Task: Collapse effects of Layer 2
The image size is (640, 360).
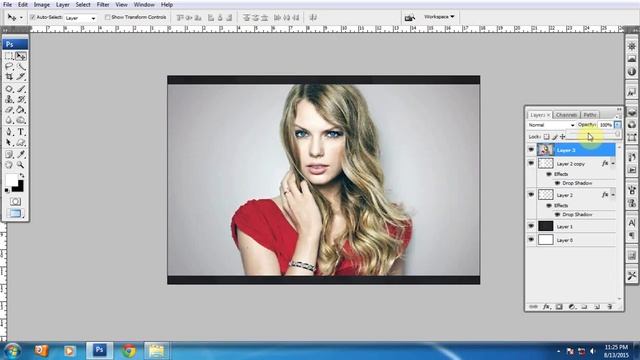Action: click(613, 195)
